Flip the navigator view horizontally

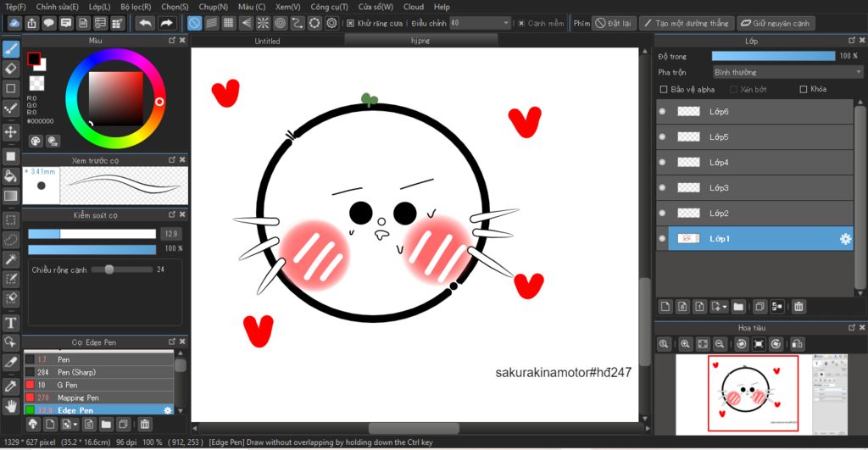797,344
